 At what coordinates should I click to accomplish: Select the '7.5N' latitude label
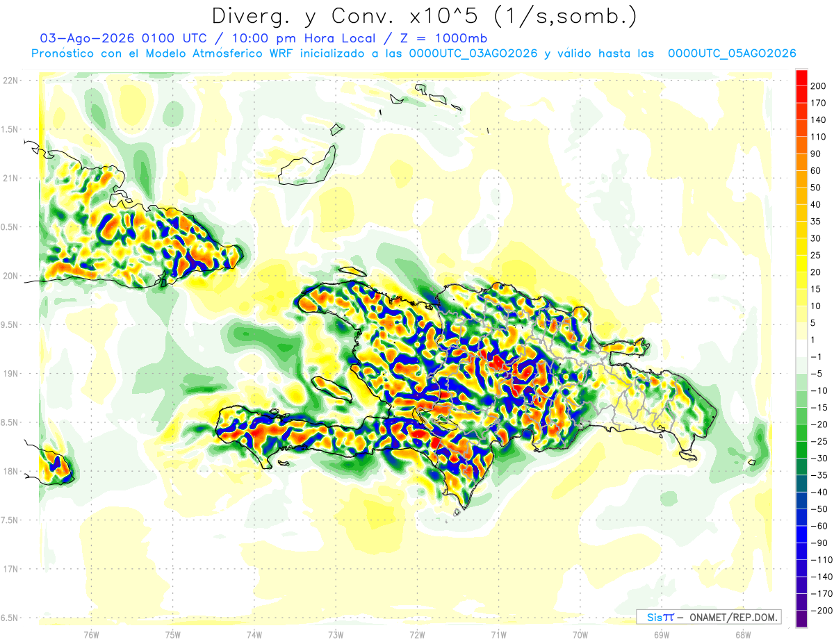(10, 520)
